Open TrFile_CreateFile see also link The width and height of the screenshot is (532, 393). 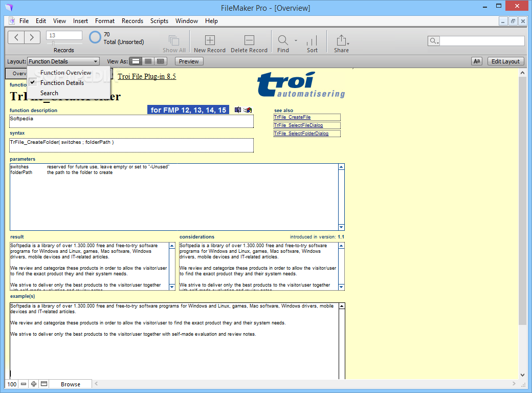click(292, 117)
